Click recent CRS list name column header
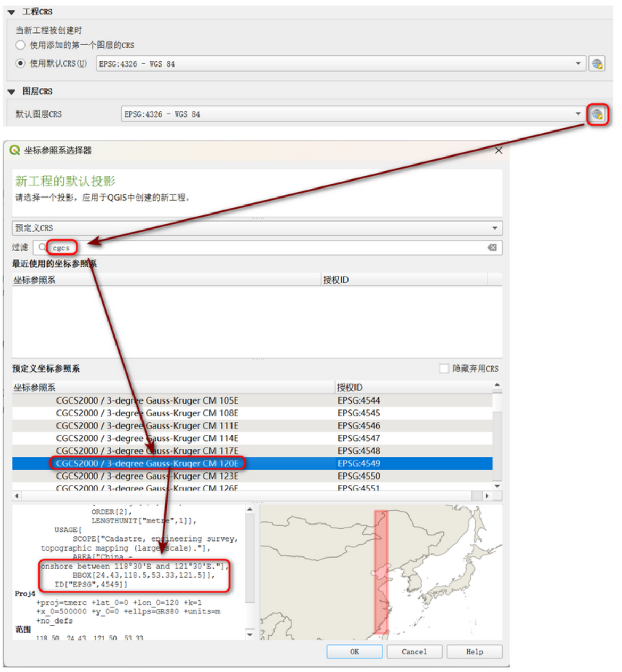The width and height of the screenshot is (622, 672). (167, 280)
